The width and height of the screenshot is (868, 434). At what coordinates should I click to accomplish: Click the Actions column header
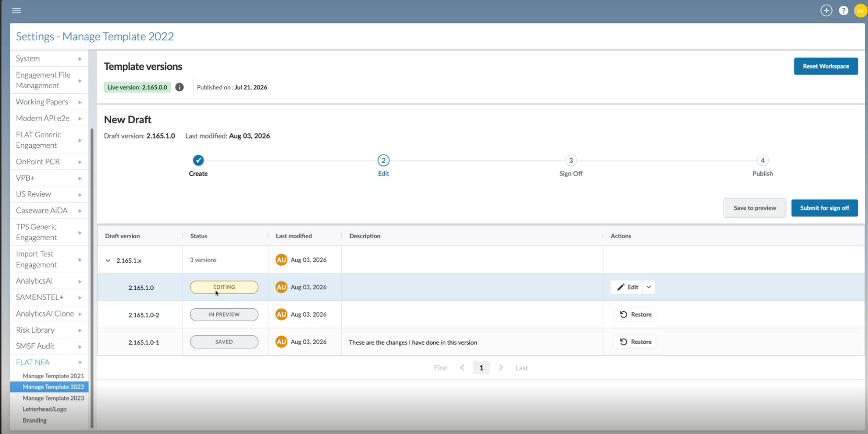tap(621, 236)
